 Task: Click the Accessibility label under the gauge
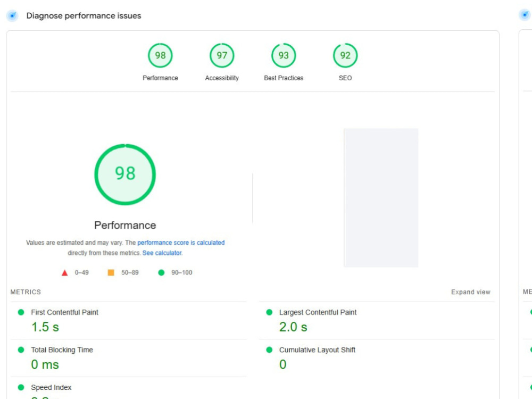222,78
